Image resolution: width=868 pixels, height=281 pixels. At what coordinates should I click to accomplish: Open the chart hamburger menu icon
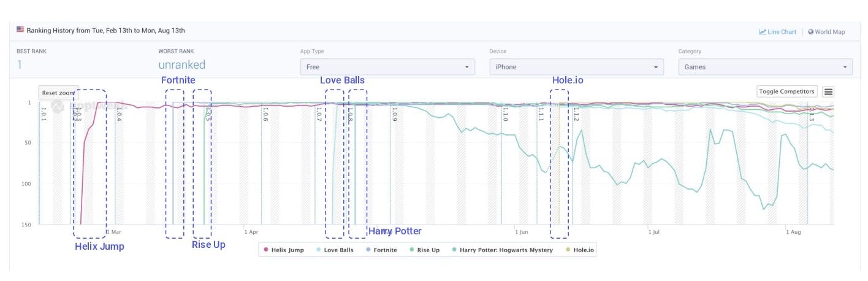(828, 91)
